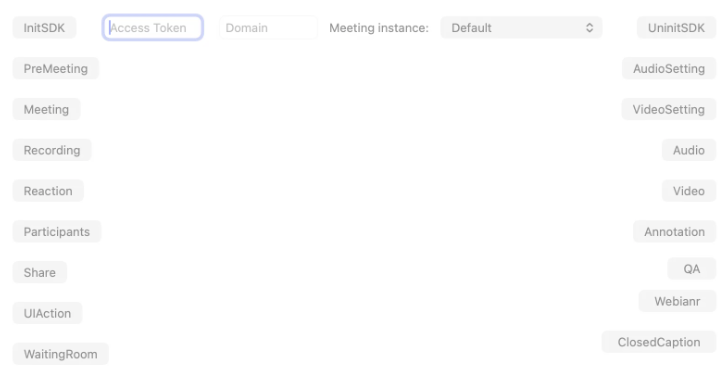Viewport: 726px width, 375px height.
Task: Click the Recording button
Action: [x=52, y=150]
